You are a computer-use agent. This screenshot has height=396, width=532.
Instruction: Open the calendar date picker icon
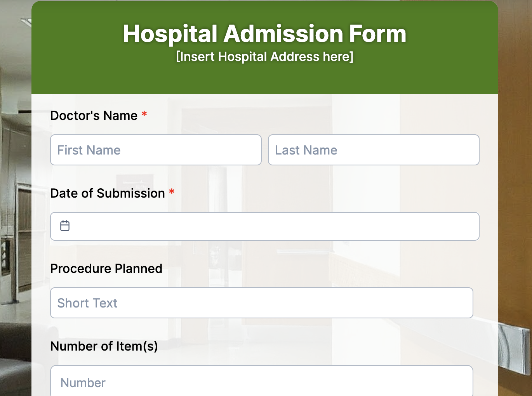(64, 226)
